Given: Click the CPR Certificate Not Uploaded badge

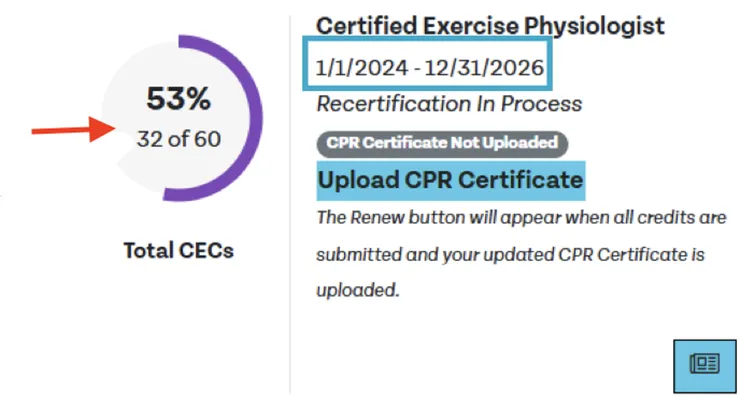Looking at the screenshot, I should (443, 143).
